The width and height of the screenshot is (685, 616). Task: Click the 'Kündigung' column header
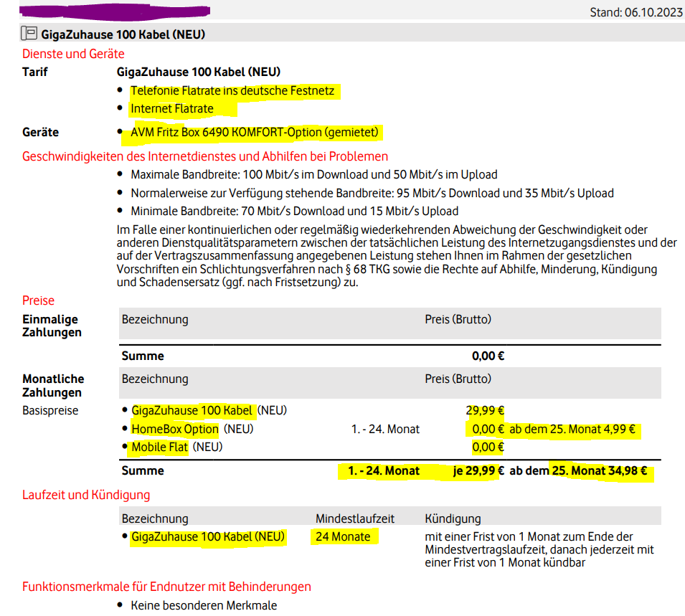[x=453, y=518]
